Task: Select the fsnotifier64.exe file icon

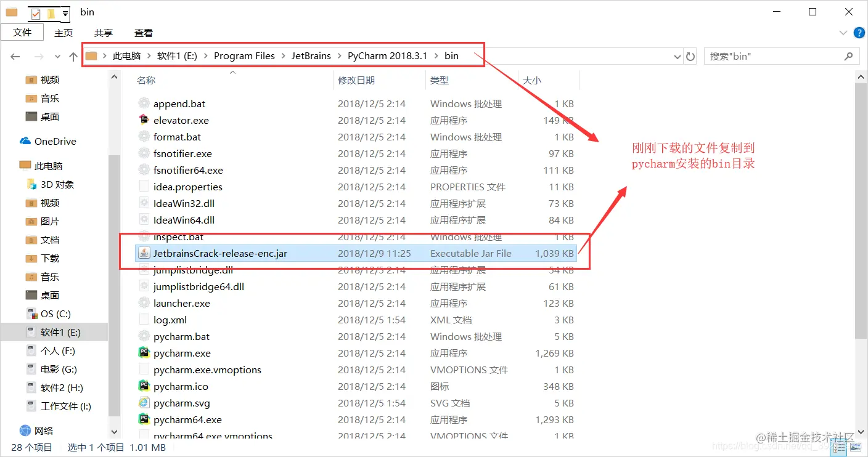Action: pyautogui.click(x=144, y=170)
